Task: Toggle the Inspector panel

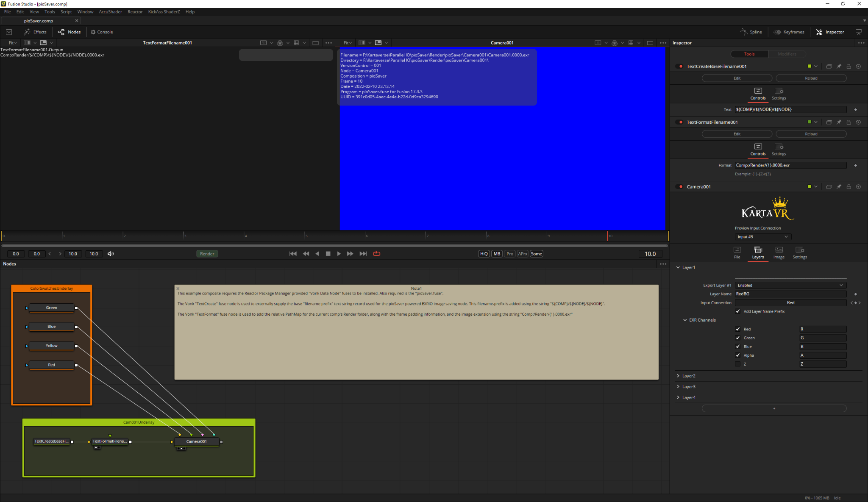Action: 830,32
